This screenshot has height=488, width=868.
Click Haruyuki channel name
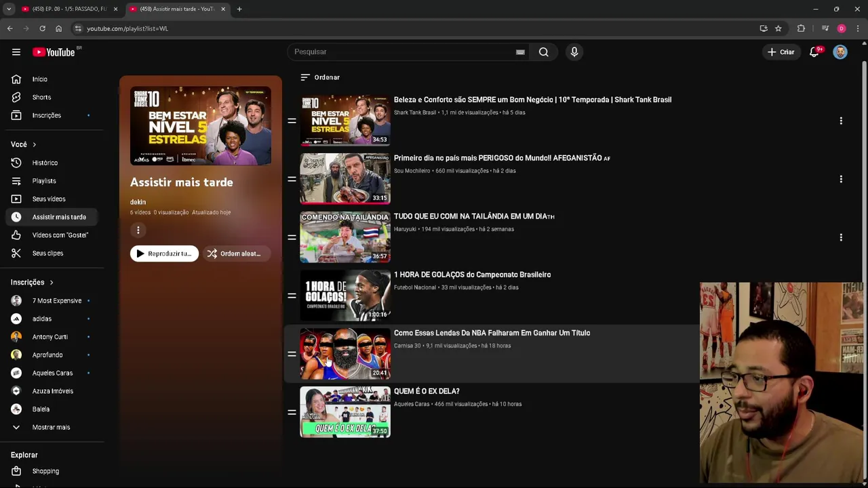[405, 229]
